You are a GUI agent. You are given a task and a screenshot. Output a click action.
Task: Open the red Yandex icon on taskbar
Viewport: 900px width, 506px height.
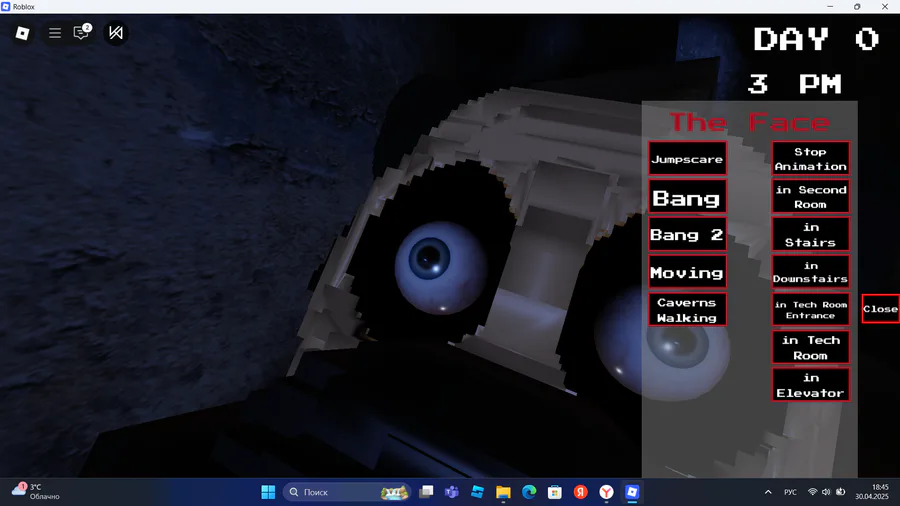coord(581,492)
